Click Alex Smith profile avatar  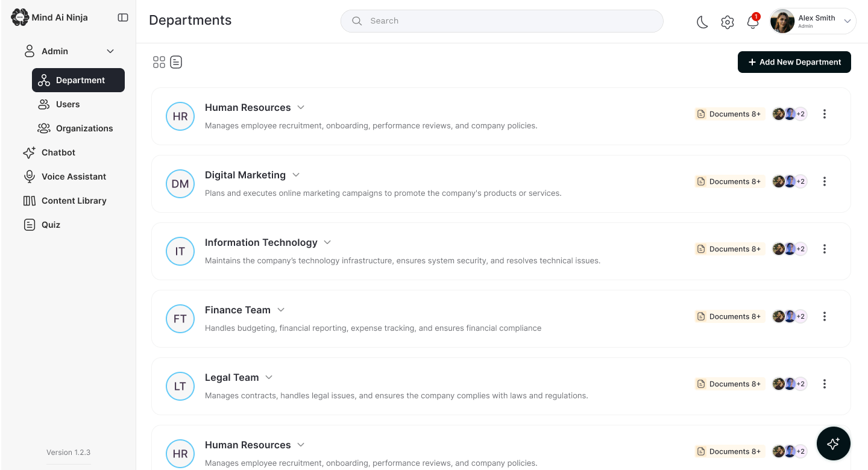[782, 21]
